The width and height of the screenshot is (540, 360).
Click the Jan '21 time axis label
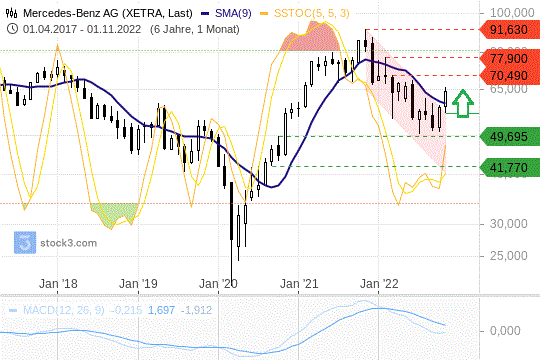(299, 284)
